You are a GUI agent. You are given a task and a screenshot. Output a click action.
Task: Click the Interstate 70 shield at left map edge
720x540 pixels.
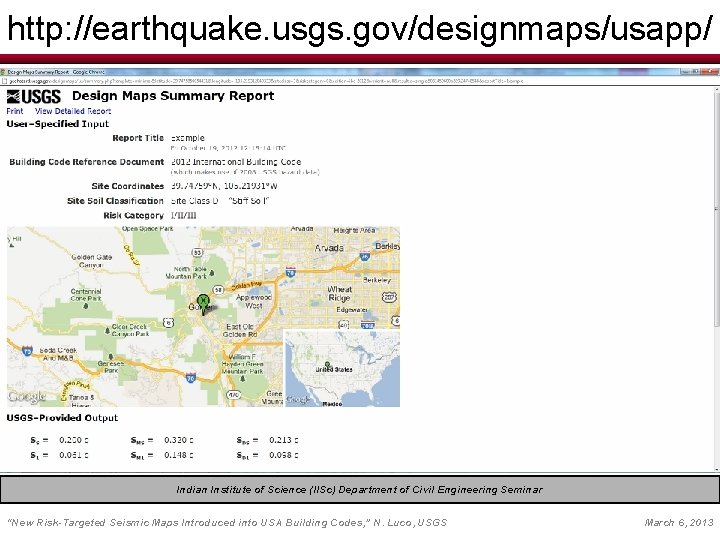27,351
